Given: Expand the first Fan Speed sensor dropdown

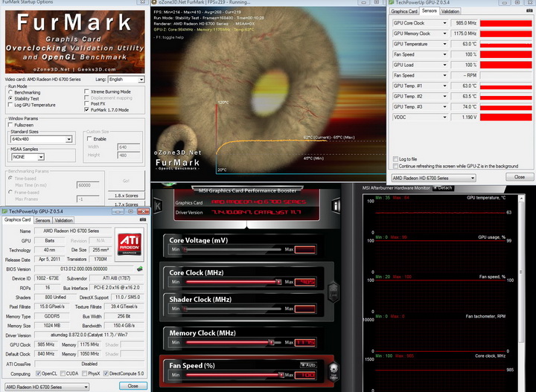Looking at the screenshot, I should coord(444,54).
